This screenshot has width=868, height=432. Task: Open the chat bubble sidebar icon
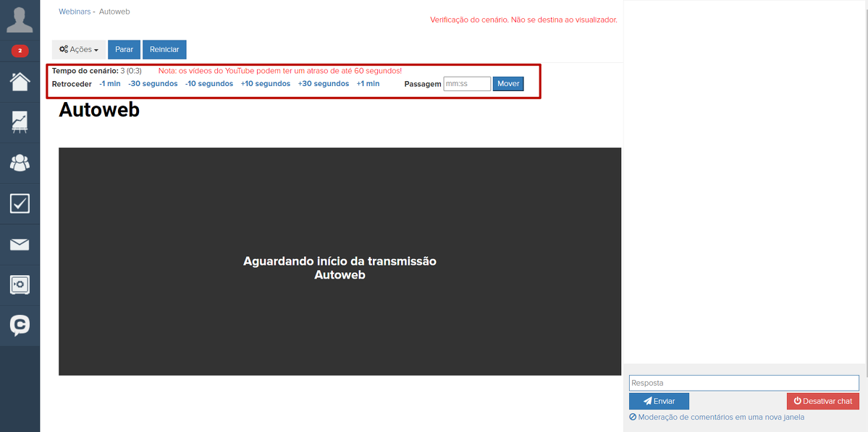coord(20,326)
